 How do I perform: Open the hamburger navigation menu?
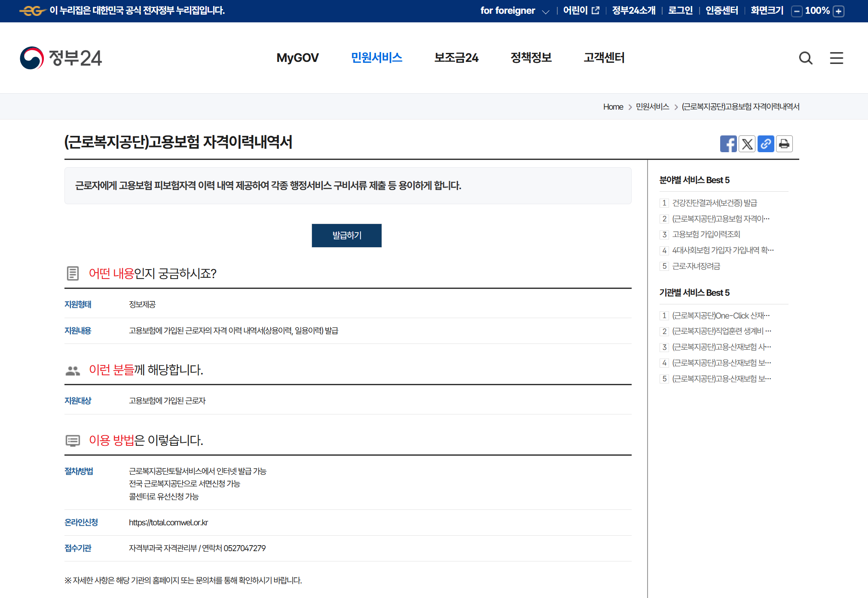pyautogui.click(x=836, y=58)
